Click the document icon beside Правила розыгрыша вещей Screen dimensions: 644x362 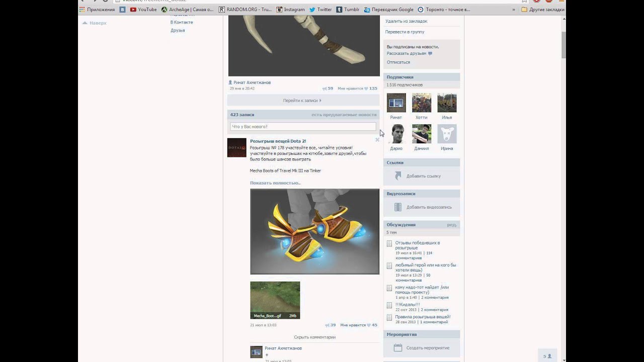coord(389,317)
